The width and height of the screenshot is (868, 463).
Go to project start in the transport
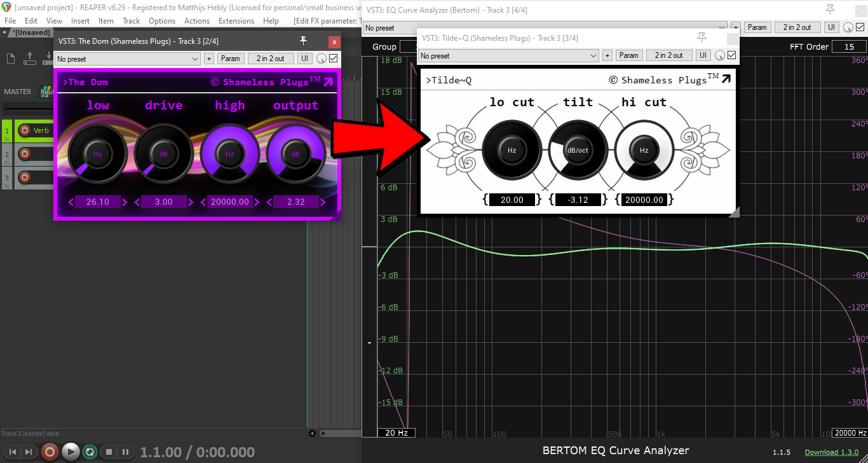pos(12,452)
